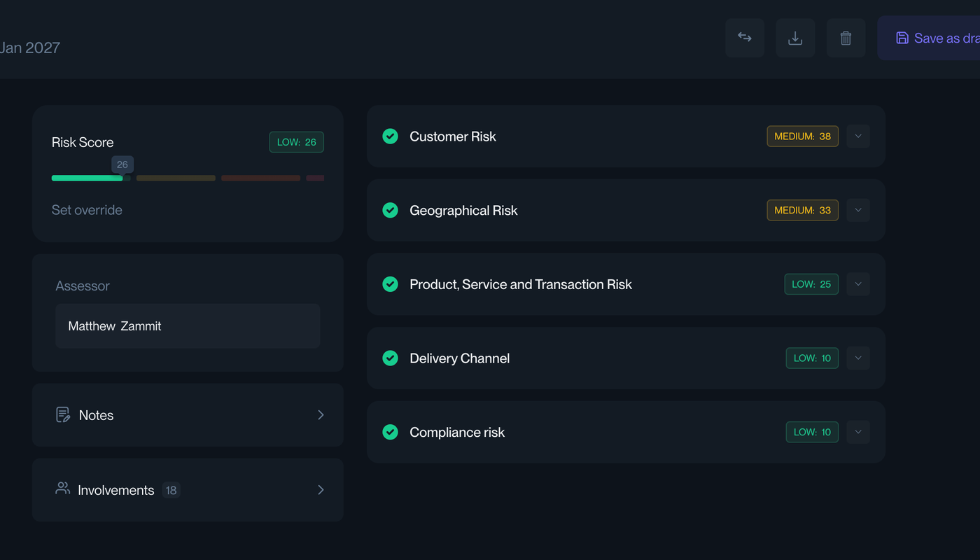980x560 pixels.
Task: Click the trash delete icon
Action: coord(846,38)
